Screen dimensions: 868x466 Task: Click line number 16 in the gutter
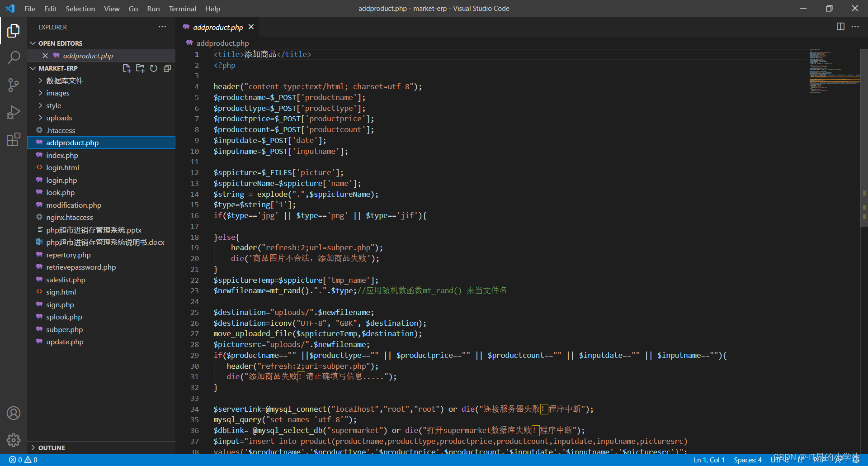coord(194,216)
